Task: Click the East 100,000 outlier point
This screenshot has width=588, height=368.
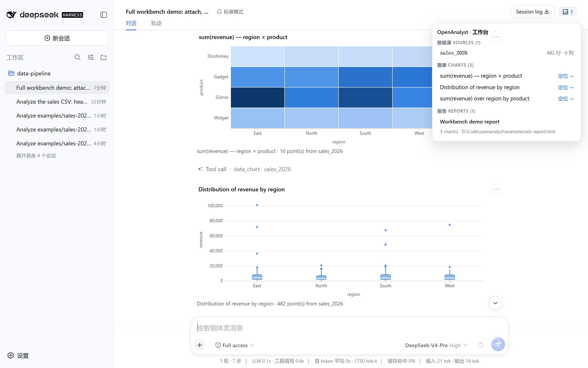Action: (x=257, y=205)
